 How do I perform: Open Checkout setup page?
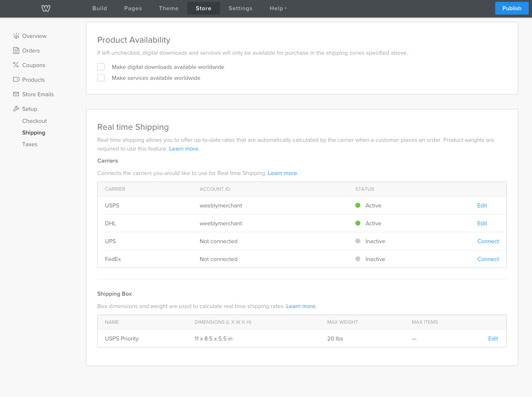click(x=35, y=121)
